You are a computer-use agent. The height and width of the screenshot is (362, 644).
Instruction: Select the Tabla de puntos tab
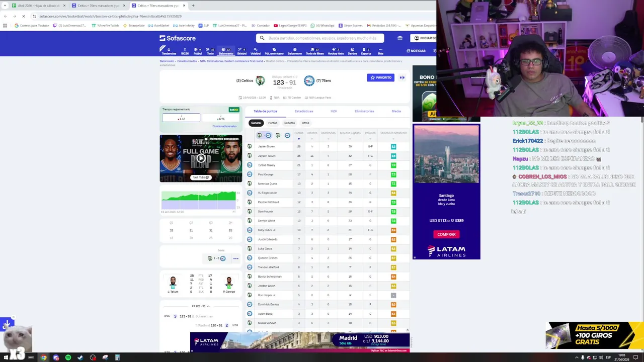click(x=265, y=111)
